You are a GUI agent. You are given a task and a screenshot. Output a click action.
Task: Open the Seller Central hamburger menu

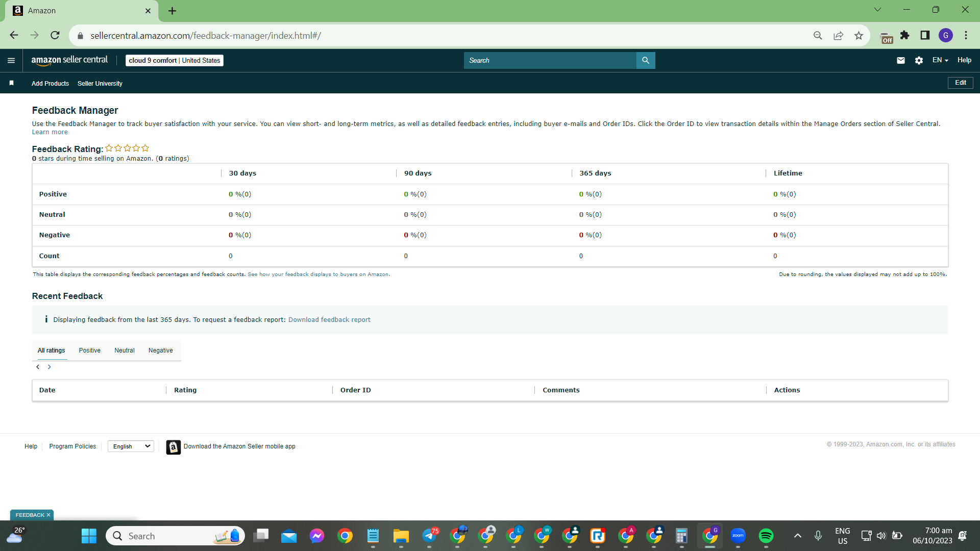coord(11,60)
